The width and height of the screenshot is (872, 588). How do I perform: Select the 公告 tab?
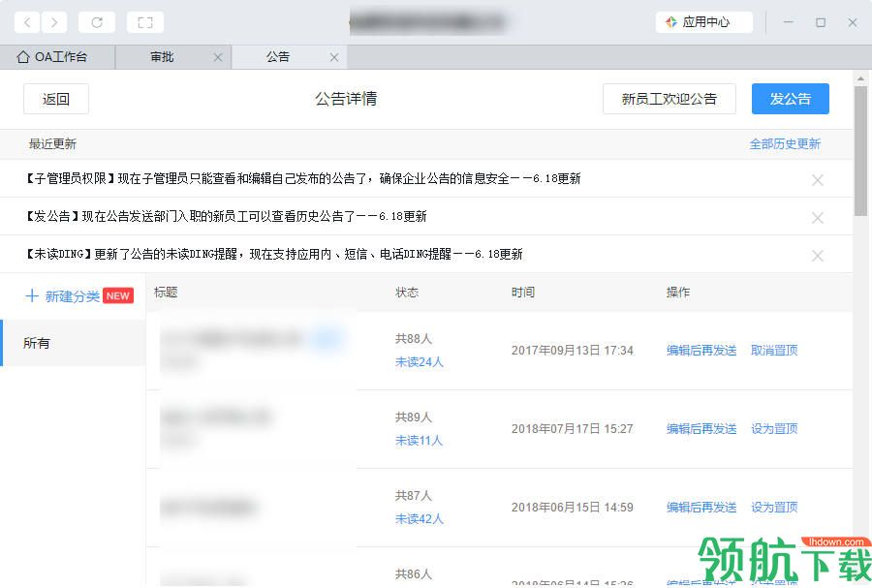tap(277, 57)
